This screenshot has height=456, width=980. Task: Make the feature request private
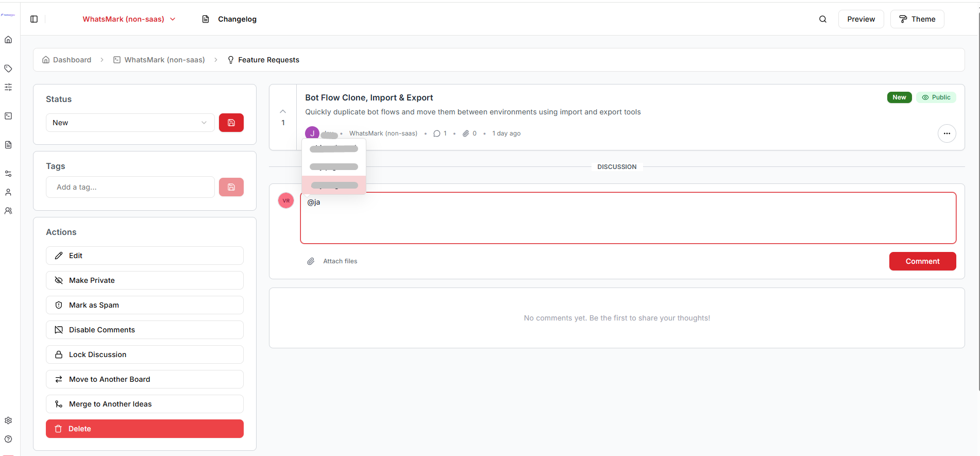(144, 280)
